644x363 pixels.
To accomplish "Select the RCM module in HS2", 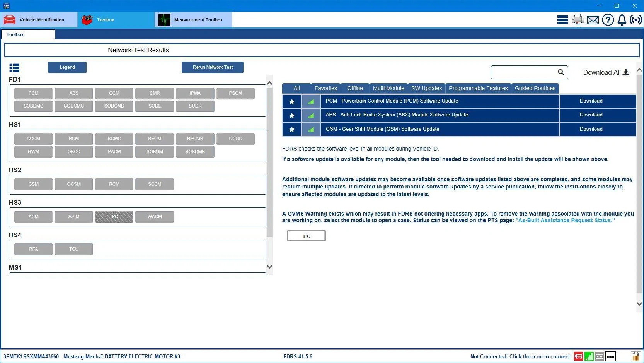I will 114,184.
